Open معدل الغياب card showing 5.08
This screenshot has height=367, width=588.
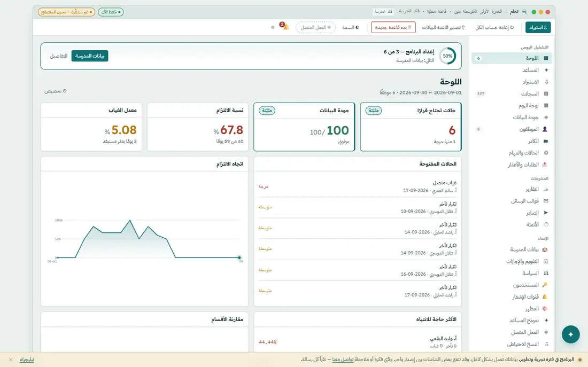tap(91, 127)
